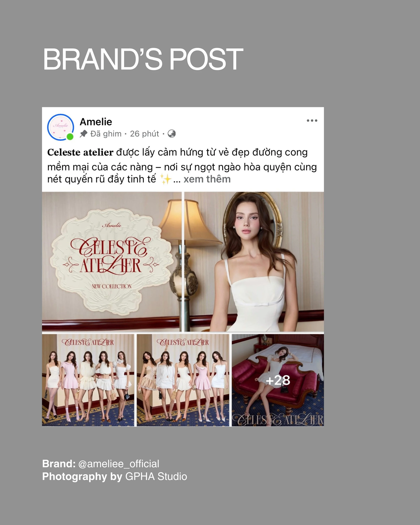Click the Amelie round profile avatar
This screenshot has width=420, height=525.
click(61, 127)
